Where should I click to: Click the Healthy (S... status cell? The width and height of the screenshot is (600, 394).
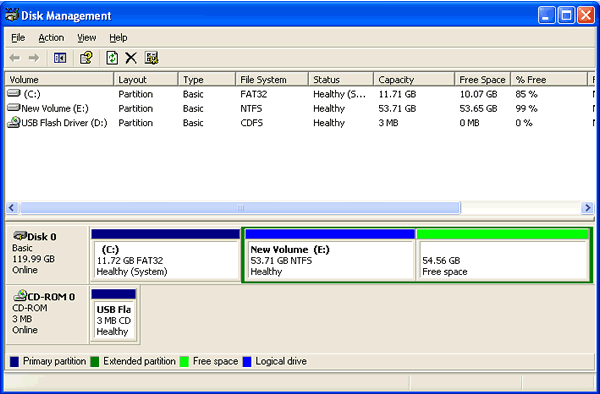(x=339, y=94)
